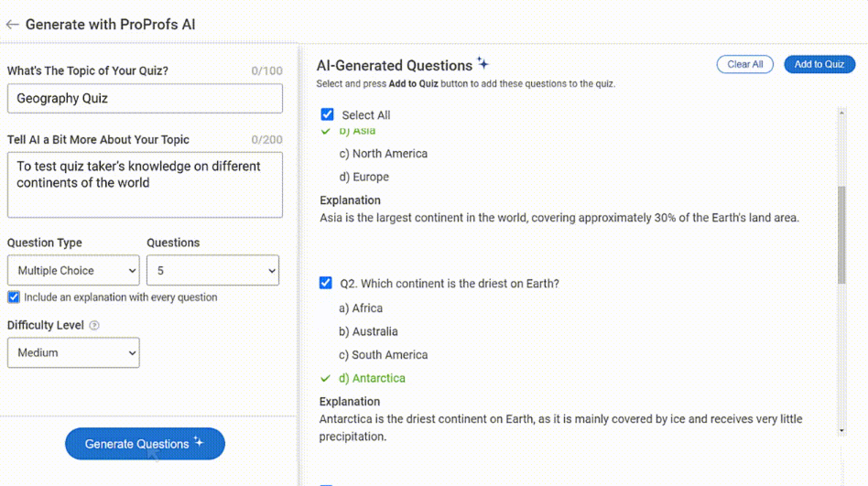Open the Difficulty Level dropdown set to Medium
This screenshot has height=486, width=868.
73,352
